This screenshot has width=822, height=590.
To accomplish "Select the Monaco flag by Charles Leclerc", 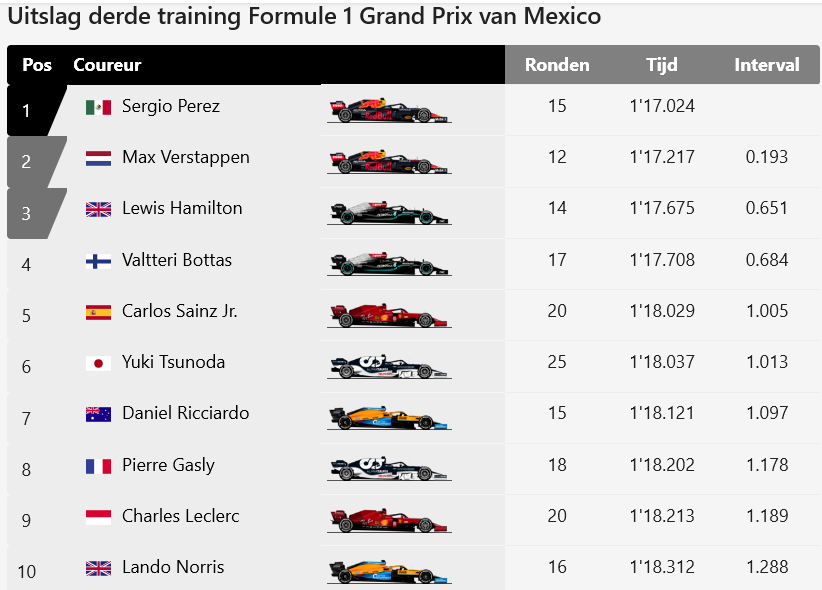I will pos(98,517).
